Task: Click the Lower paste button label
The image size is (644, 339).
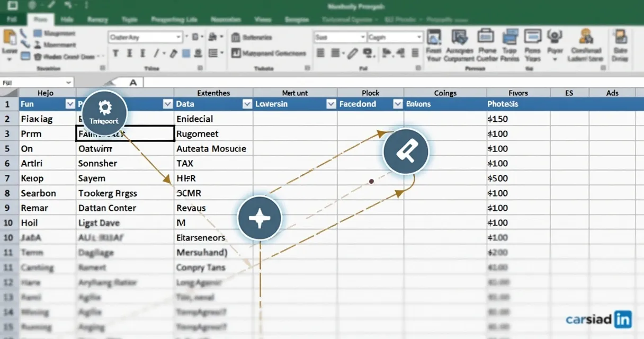Action: (10, 51)
